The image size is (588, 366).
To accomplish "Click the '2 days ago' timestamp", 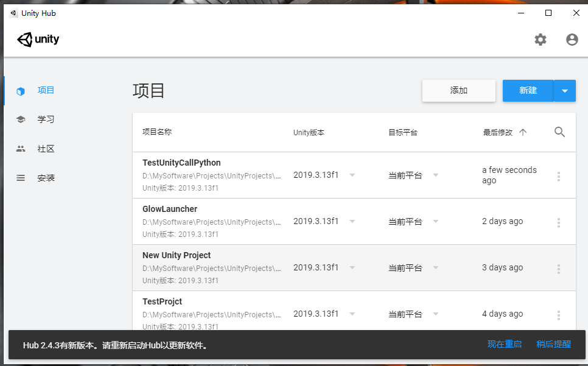I will point(503,221).
